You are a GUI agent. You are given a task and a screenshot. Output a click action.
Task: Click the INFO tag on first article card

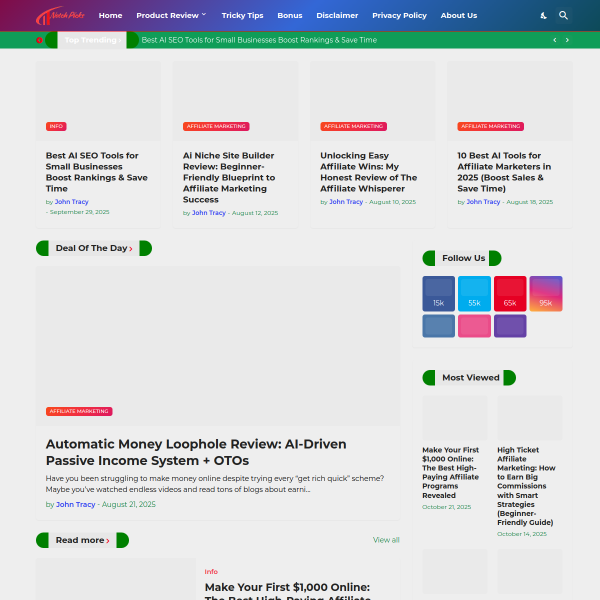56,126
